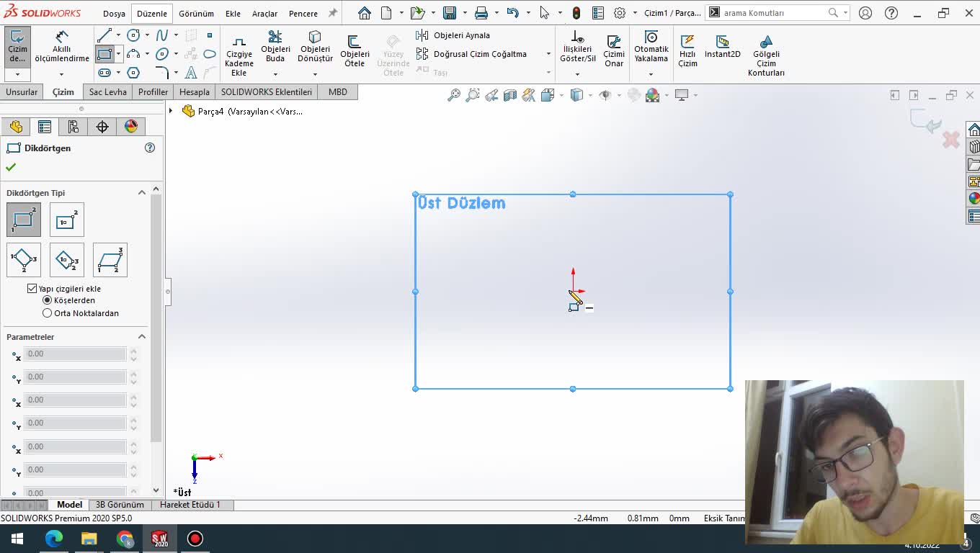Open the Görünüm menu
The image size is (980, 553).
click(196, 13)
